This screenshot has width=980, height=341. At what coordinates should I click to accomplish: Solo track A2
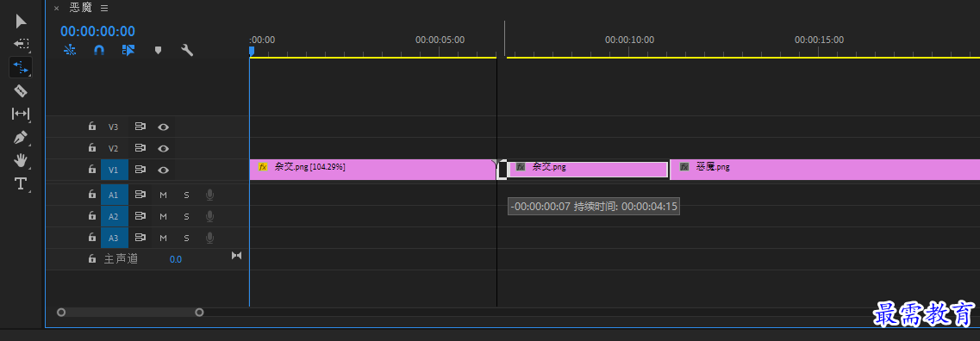[x=186, y=216]
